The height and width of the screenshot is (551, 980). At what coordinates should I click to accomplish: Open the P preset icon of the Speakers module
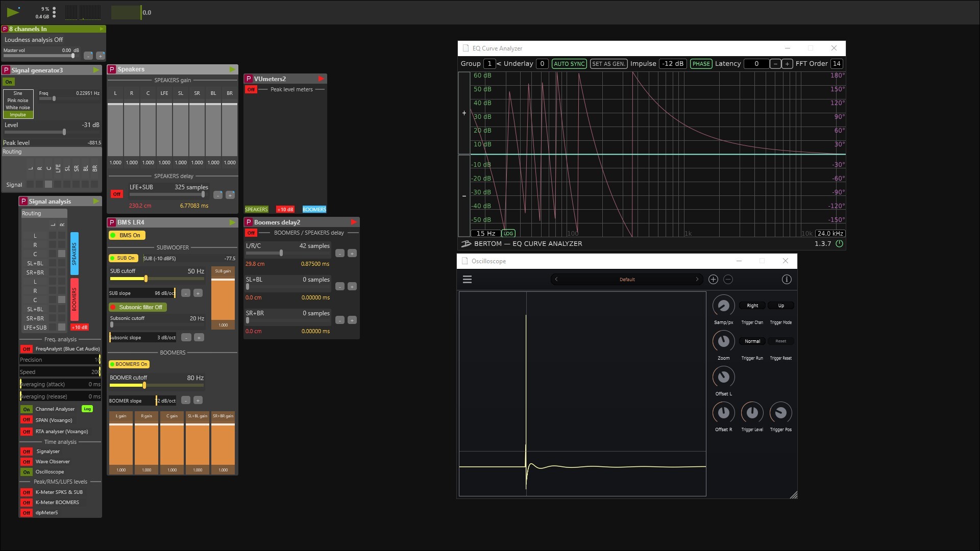[x=112, y=69]
